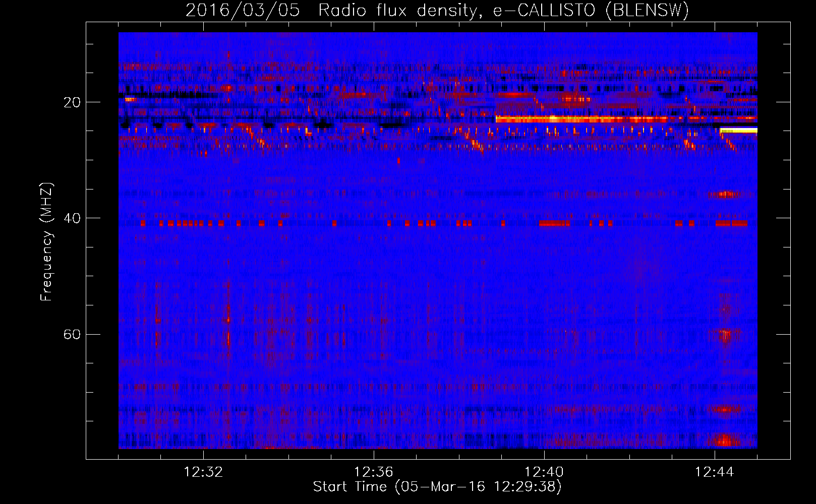The height and width of the screenshot is (504, 816).
Task: Click the y-axis tick label '60'
Action: 72,334
